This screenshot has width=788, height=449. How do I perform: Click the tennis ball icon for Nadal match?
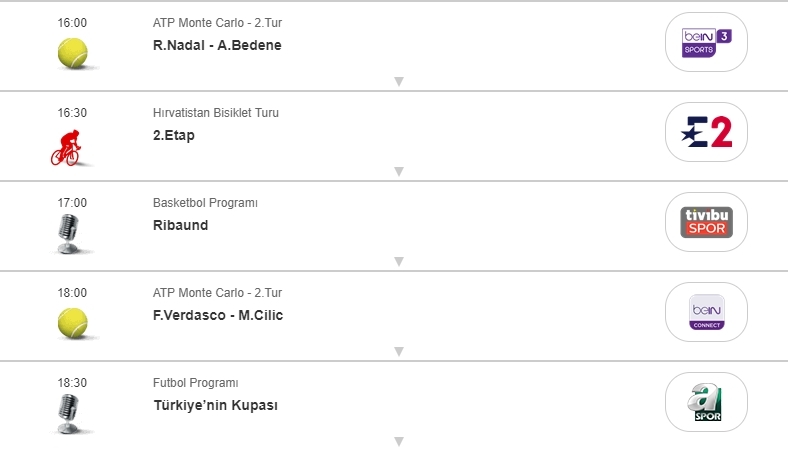click(x=72, y=53)
